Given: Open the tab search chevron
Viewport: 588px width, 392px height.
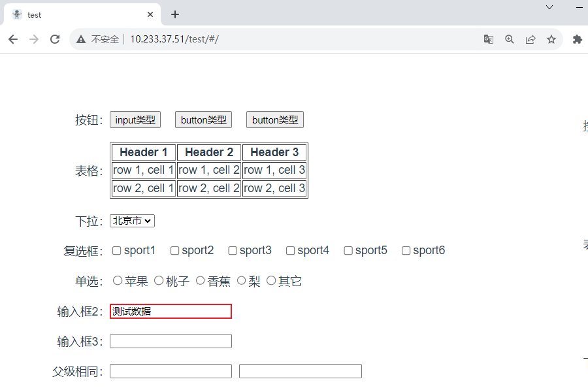Looking at the screenshot, I should [549, 7].
